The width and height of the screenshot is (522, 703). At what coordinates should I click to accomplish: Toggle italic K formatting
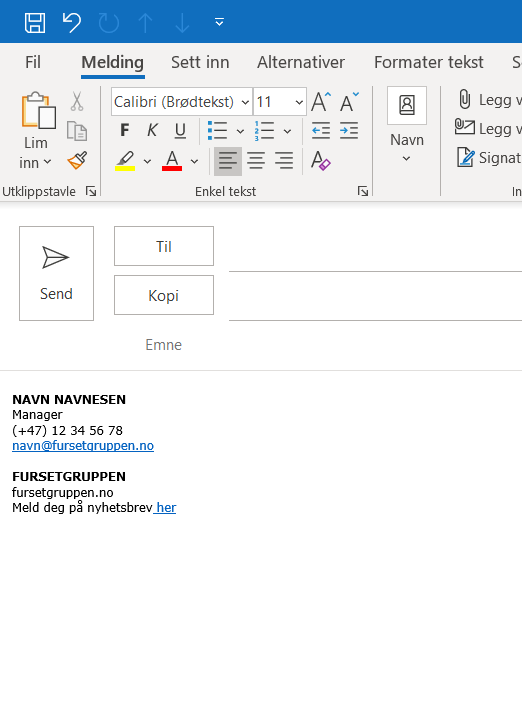152,130
